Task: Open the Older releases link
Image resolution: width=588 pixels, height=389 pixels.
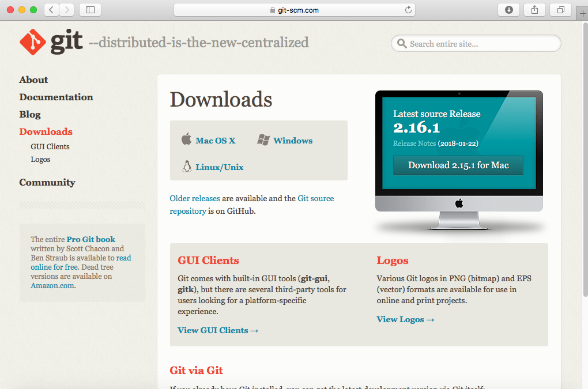Action: (x=195, y=198)
